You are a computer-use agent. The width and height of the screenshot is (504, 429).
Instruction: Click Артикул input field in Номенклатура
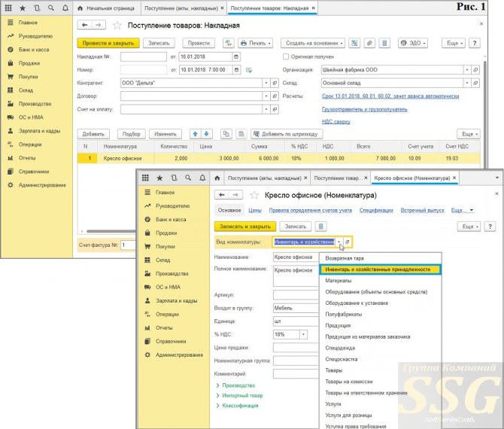296,295
